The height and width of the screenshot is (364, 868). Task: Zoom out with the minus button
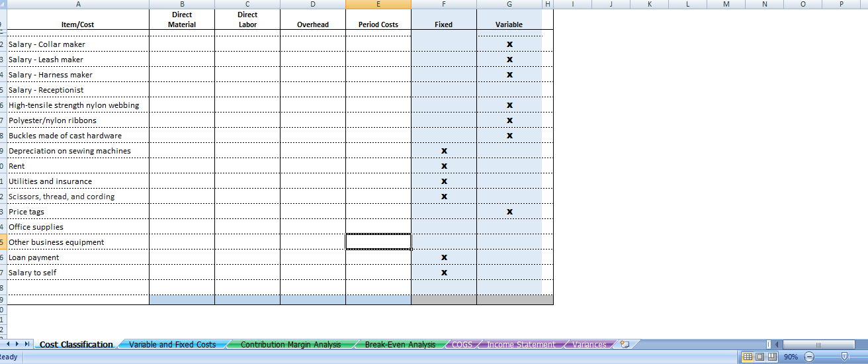pos(808,357)
